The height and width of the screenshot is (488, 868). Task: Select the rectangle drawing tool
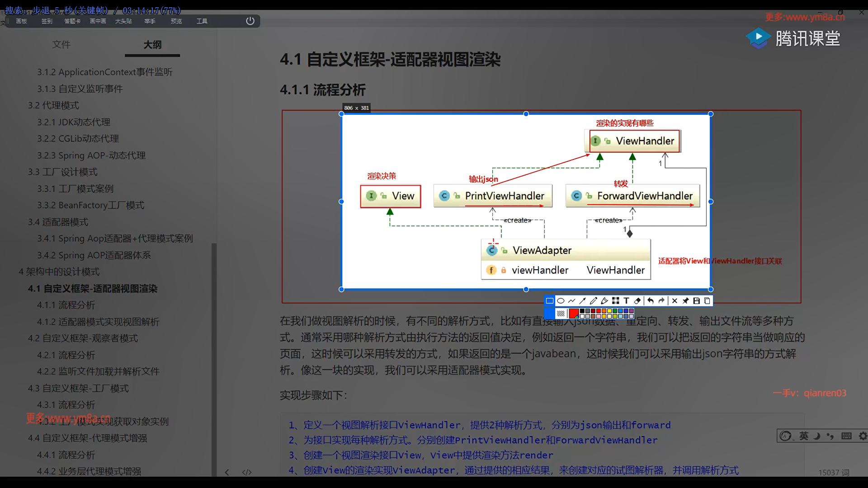coord(550,301)
